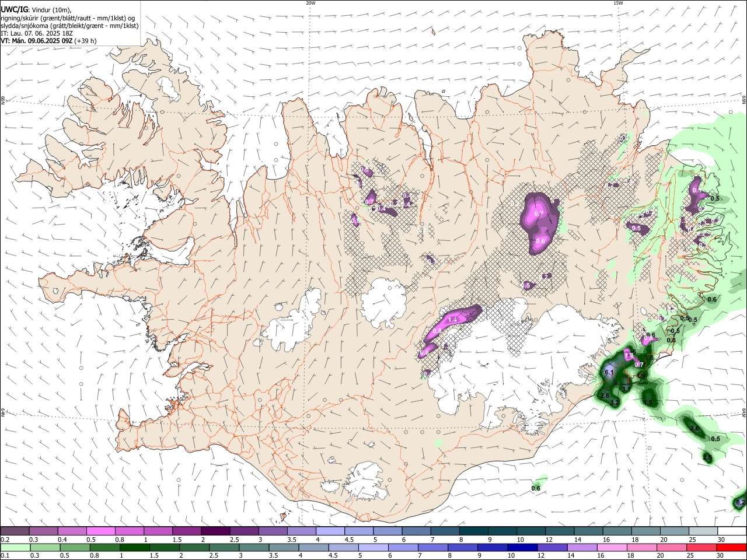Pick bright pink 0.5 swatch in upper scale
Image resolution: width=747 pixels, height=560 pixels.
pyautogui.click(x=100, y=531)
